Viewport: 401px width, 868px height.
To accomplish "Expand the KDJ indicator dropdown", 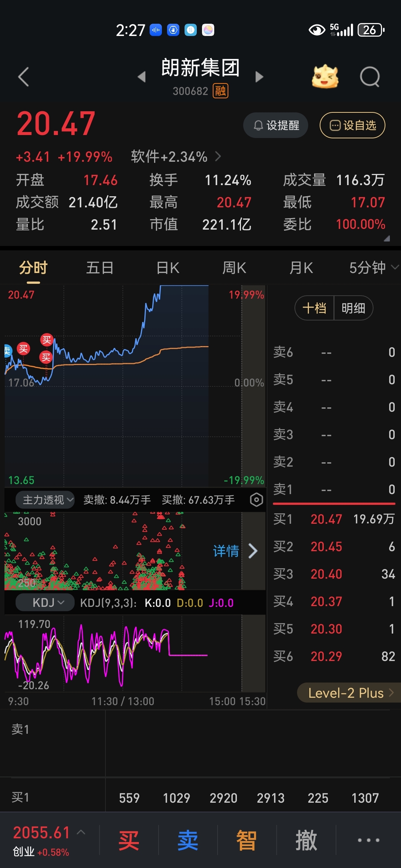I will (45, 603).
